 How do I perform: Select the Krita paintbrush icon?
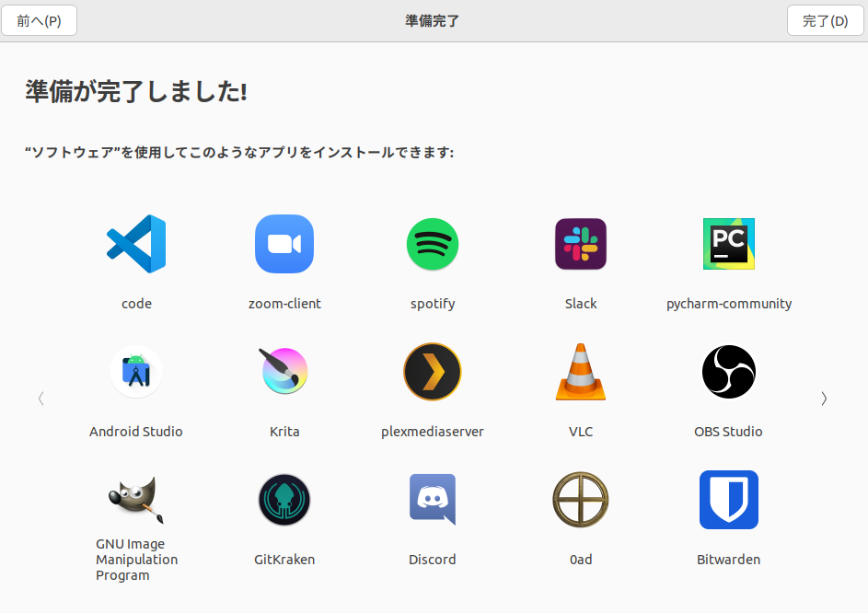click(x=284, y=371)
